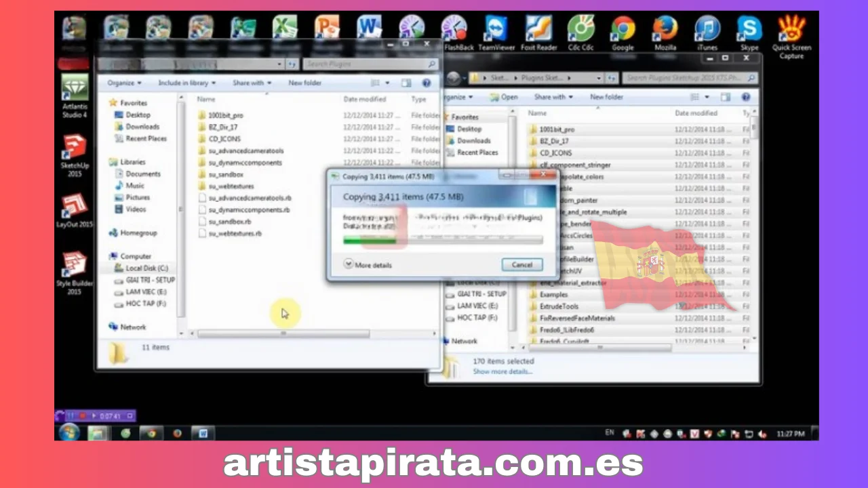Toggle preview pane in Plugins Sketchup 2015 window

click(x=725, y=97)
